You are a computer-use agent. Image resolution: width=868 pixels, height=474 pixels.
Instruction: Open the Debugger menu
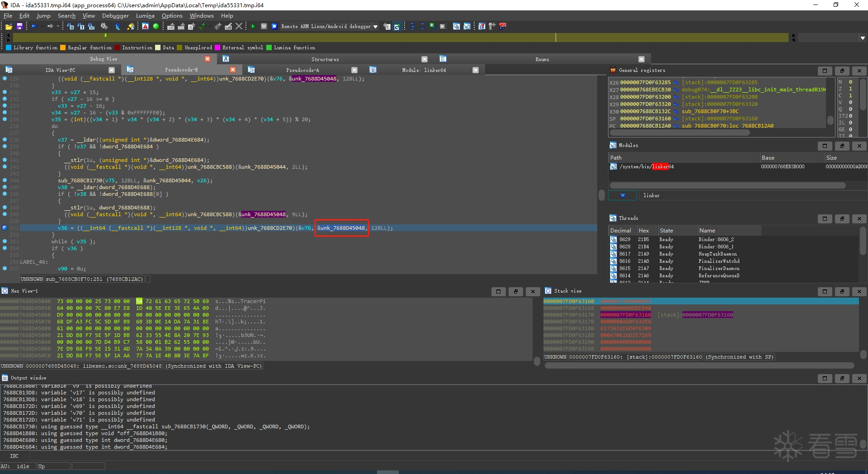pyautogui.click(x=115, y=16)
